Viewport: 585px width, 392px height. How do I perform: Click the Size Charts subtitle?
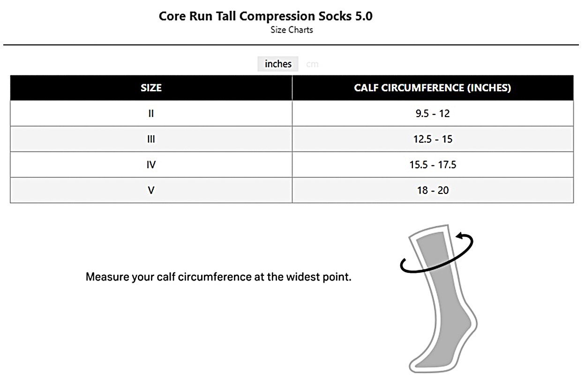(x=292, y=30)
